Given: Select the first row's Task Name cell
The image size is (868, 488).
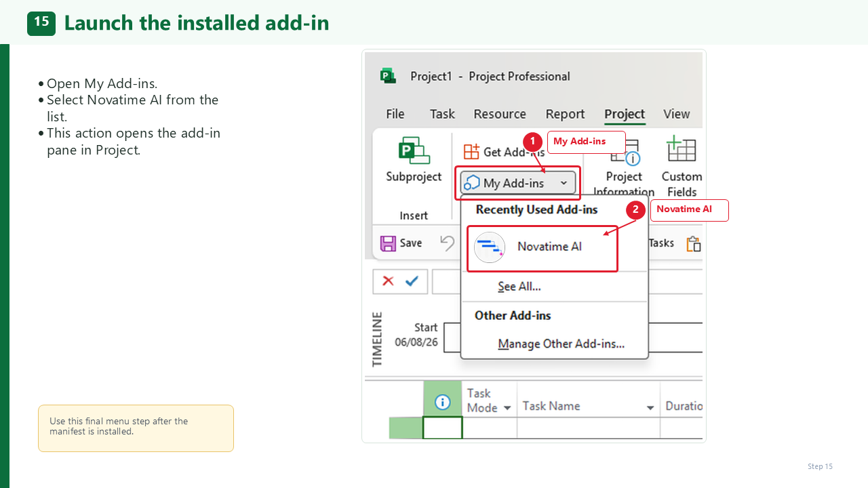Looking at the screenshot, I should tap(588, 428).
